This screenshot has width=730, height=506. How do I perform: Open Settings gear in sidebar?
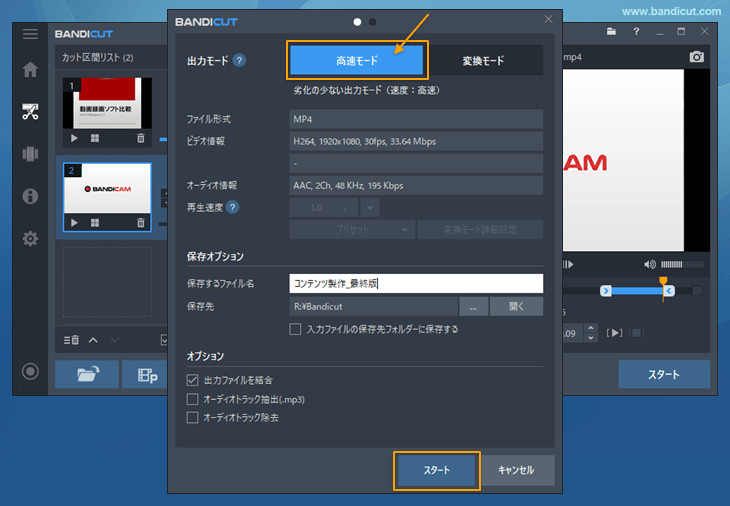30,239
